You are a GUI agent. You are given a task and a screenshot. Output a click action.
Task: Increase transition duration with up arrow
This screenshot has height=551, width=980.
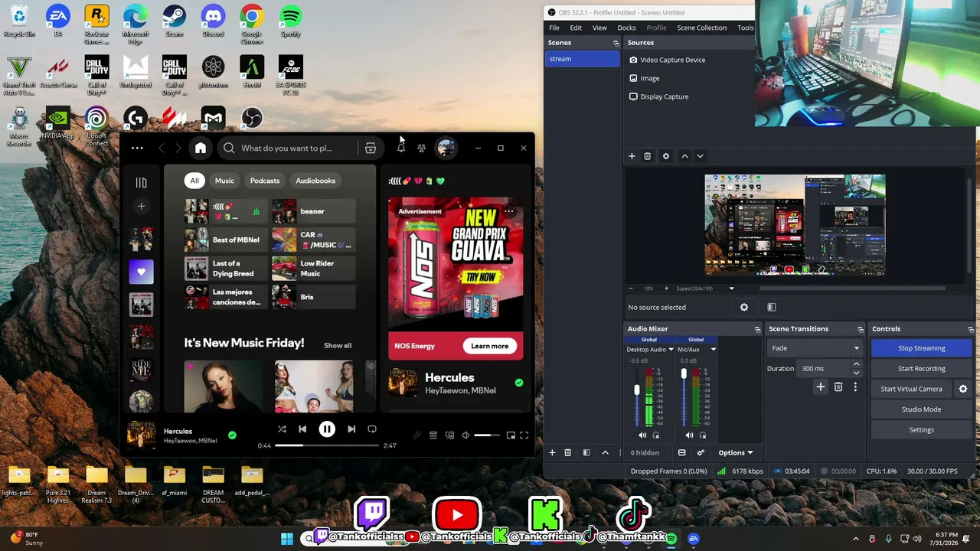[857, 364]
